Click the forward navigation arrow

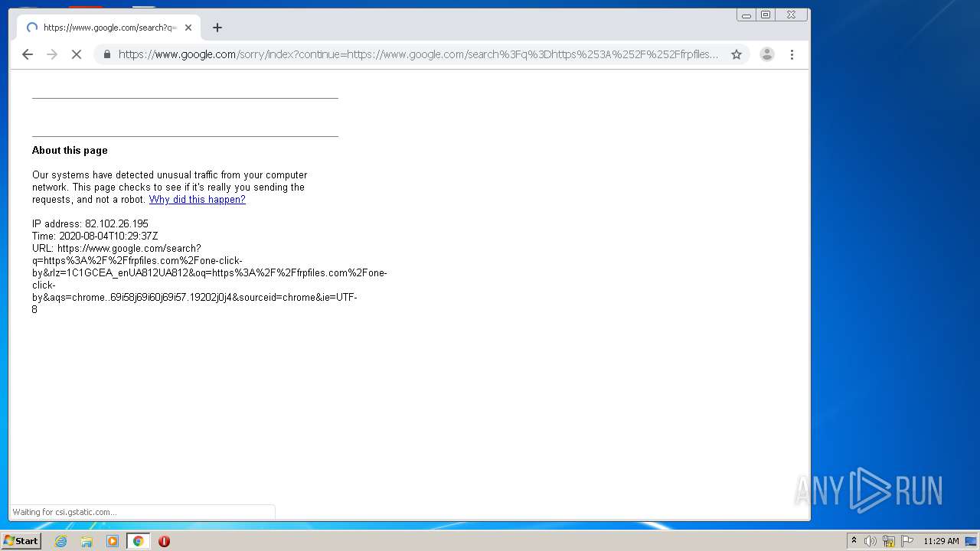coord(52,54)
